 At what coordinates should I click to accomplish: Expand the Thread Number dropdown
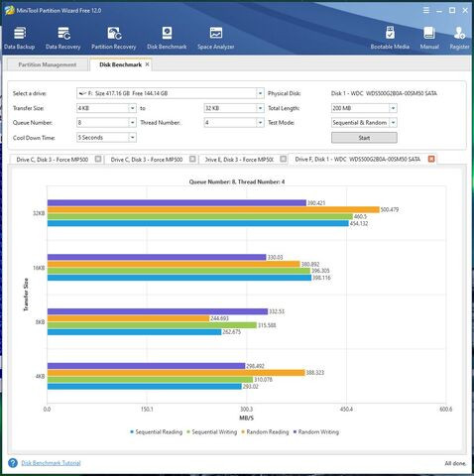(260, 123)
